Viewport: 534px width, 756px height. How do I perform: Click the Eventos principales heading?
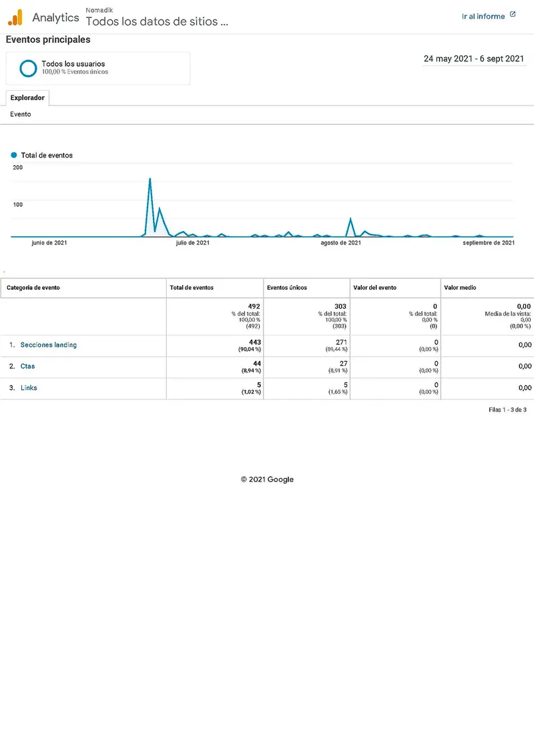click(48, 39)
